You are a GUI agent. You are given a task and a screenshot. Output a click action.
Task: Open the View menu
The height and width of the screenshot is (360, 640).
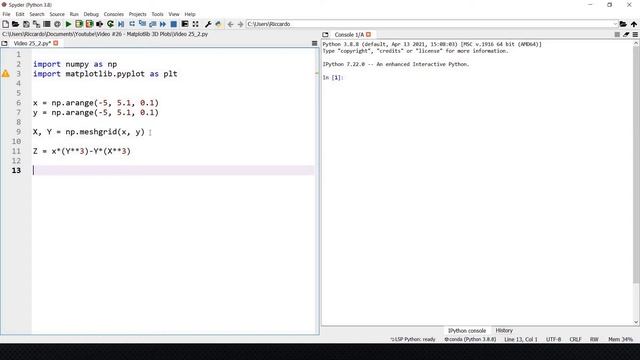174,14
